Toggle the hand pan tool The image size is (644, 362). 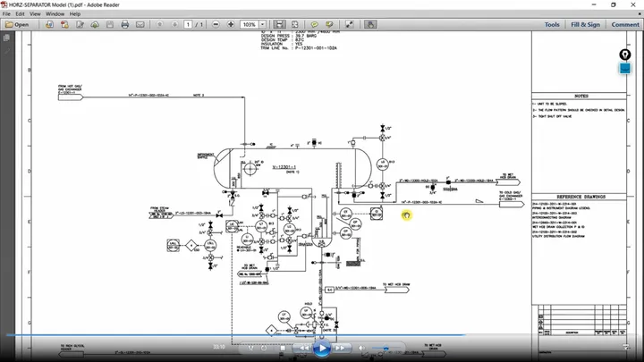[x=370, y=25]
